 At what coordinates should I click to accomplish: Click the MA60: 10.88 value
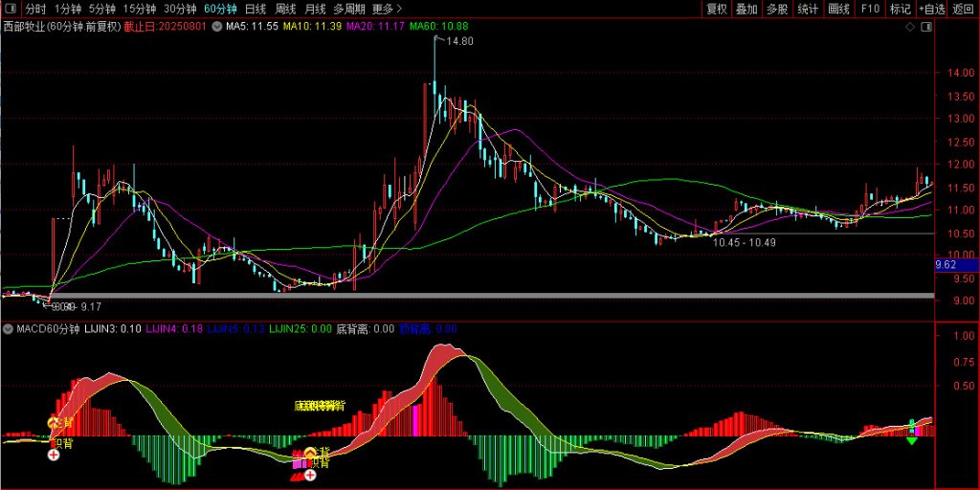pos(438,27)
